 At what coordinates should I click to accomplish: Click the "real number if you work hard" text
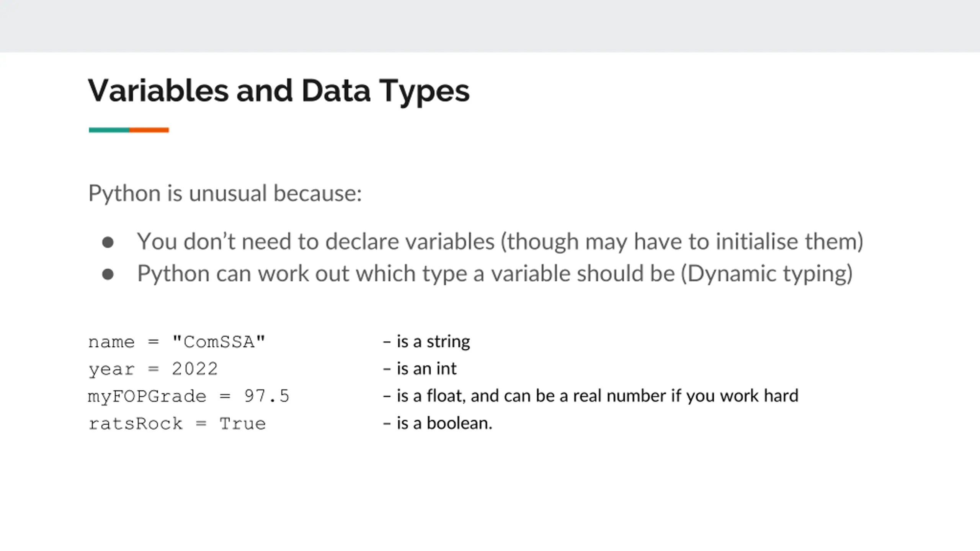686,396
